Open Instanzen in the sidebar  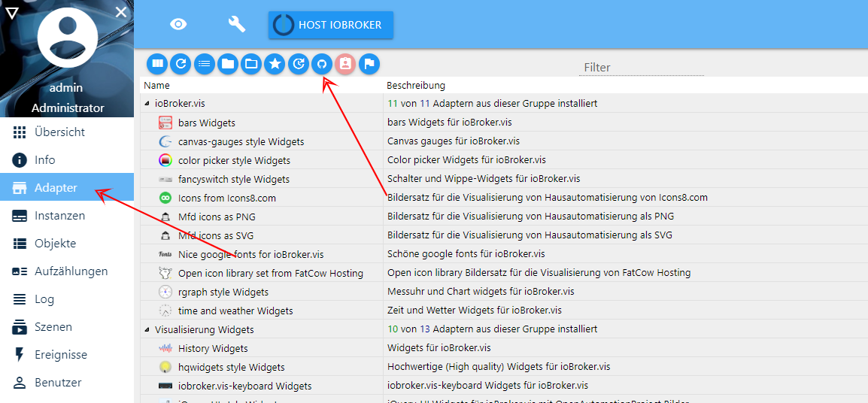coord(66,215)
